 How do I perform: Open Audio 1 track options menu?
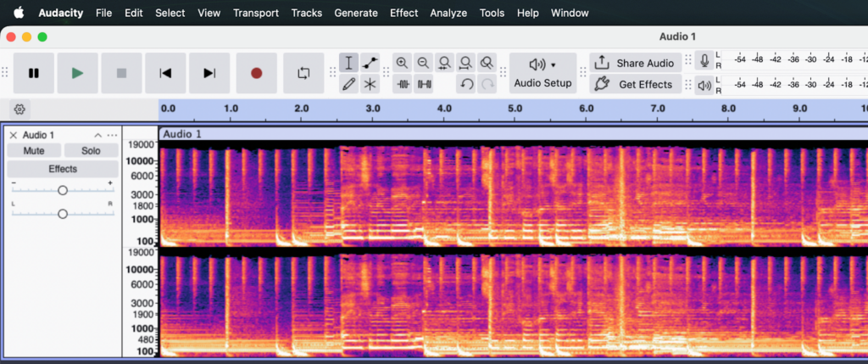pos(112,136)
